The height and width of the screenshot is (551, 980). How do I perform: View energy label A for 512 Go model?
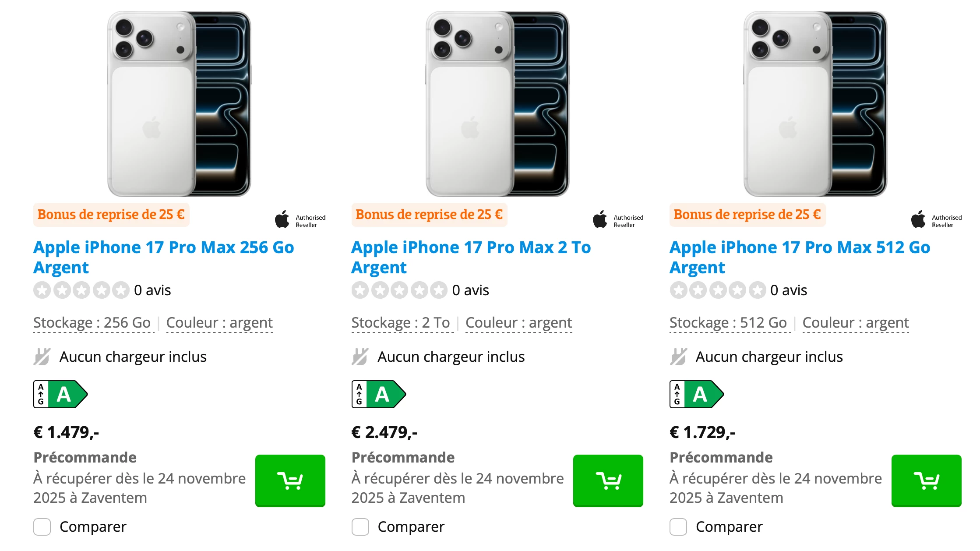click(x=697, y=394)
